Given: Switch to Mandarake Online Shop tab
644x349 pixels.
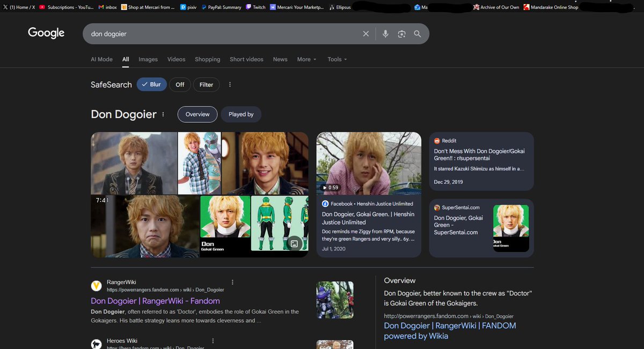Looking at the screenshot, I should click(551, 8).
